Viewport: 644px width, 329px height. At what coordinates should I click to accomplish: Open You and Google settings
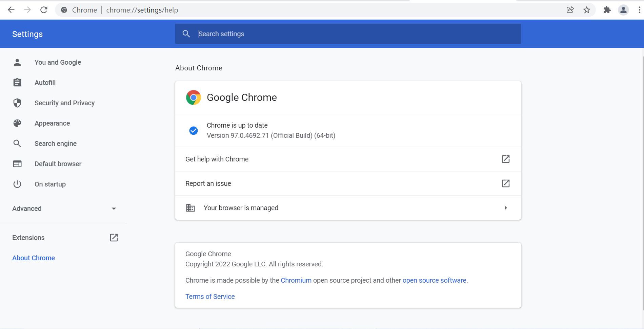[x=58, y=62]
